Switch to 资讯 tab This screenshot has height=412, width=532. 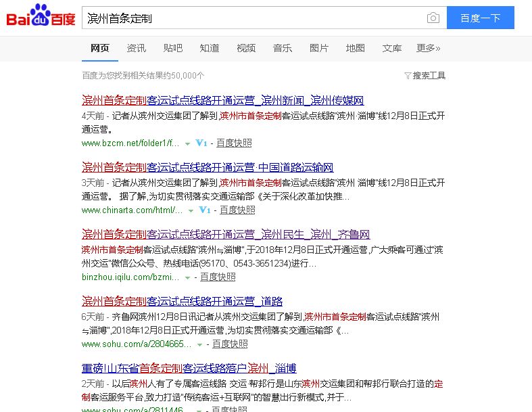[x=137, y=48]
